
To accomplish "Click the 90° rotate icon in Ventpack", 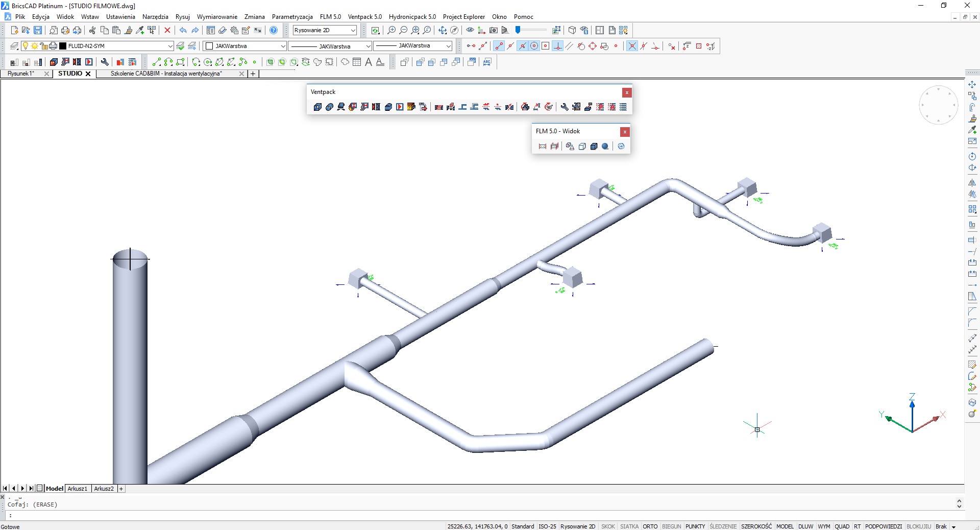I will point(549,107).
